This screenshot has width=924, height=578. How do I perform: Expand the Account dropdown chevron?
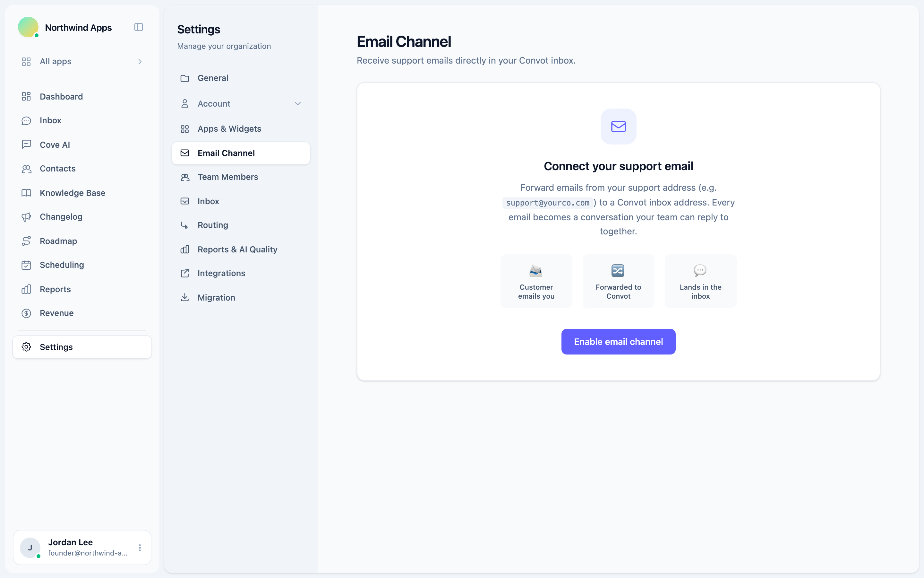point(298,104)
